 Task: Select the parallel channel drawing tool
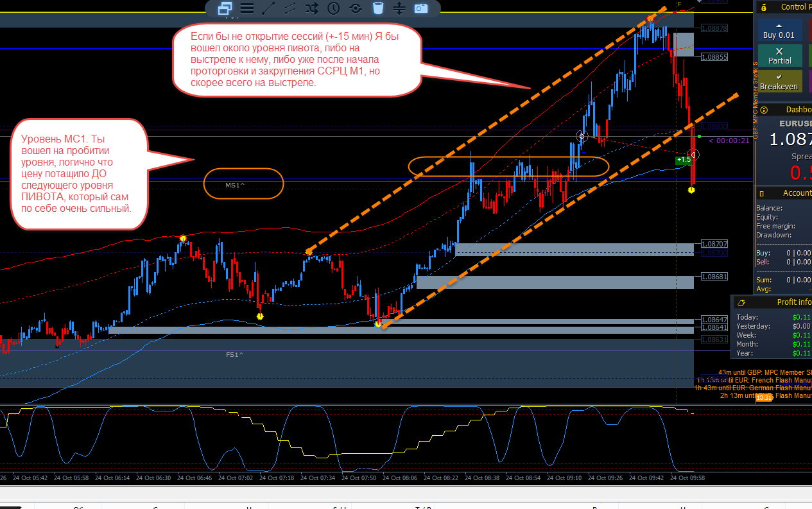pyautogui.click(x=290, y=8)
